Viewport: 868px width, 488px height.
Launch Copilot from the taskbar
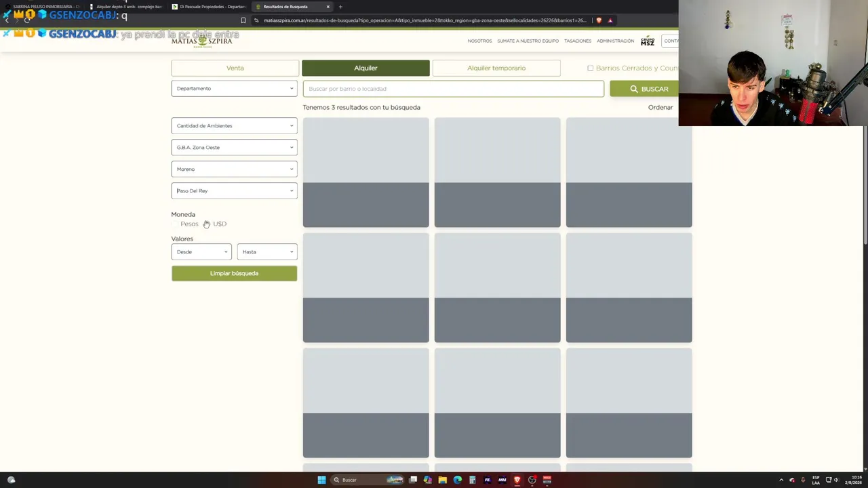click(427, 480)
